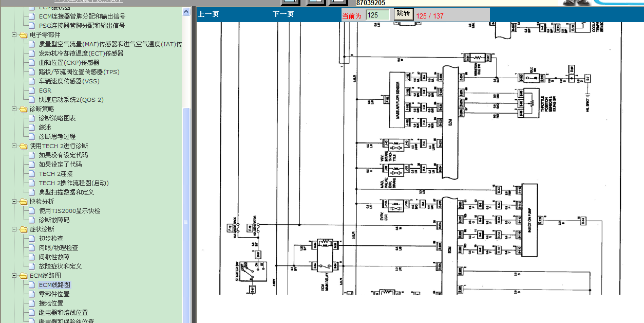Click page icon beside 接地位置

coord(32,303)
